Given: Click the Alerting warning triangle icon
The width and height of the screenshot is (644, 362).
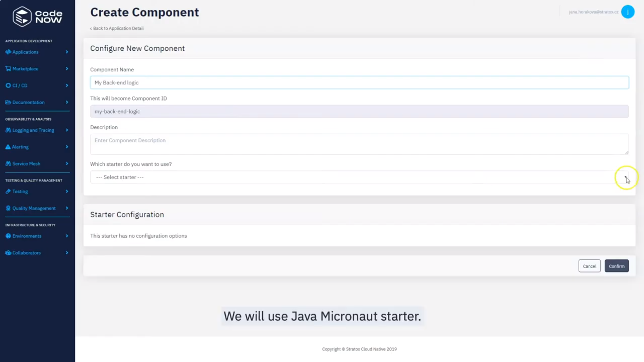Looking at the screenshot, I should (8, 147).
